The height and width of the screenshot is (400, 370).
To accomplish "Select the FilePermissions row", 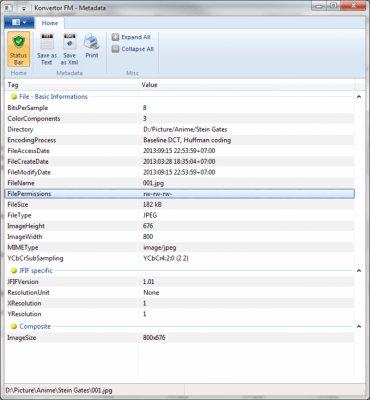I will [x=179, y=194].
